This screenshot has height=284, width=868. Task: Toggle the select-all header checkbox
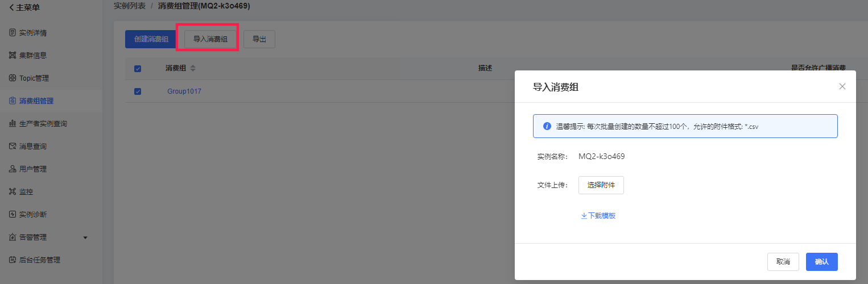point(138,69)
